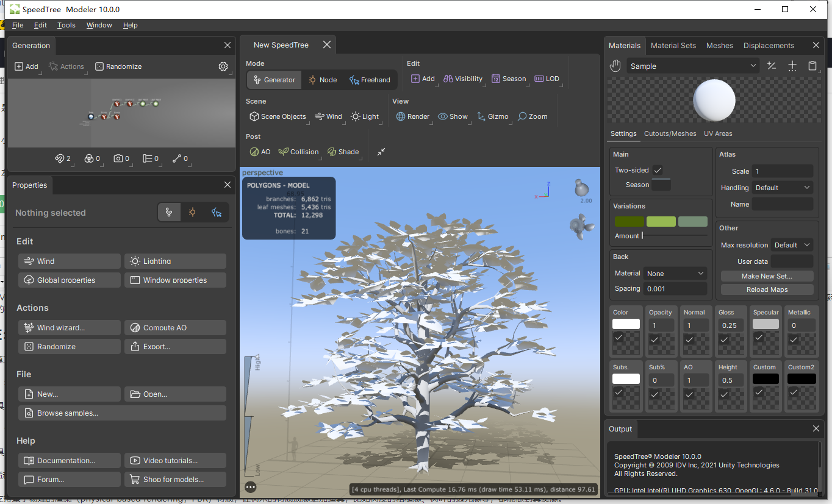Viewport: 832px width, 504px height.
Task: Open Generation panel settings gear
Action: click(223, 66)
